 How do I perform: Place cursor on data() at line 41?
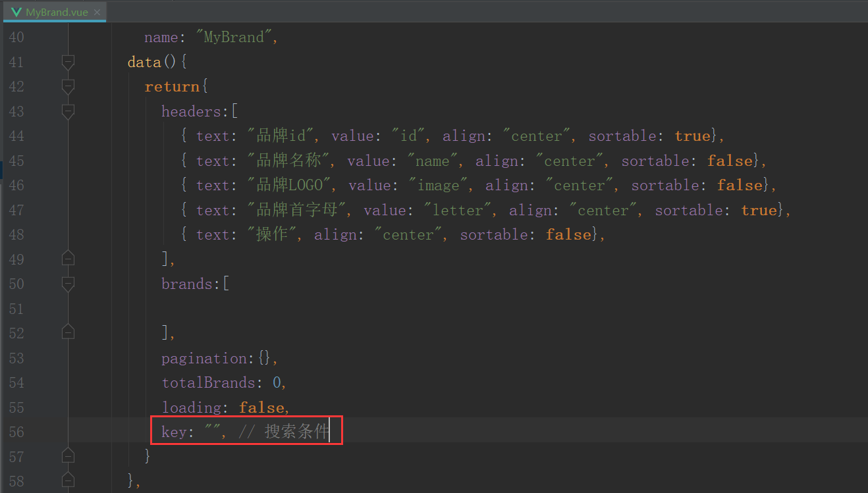153,62
